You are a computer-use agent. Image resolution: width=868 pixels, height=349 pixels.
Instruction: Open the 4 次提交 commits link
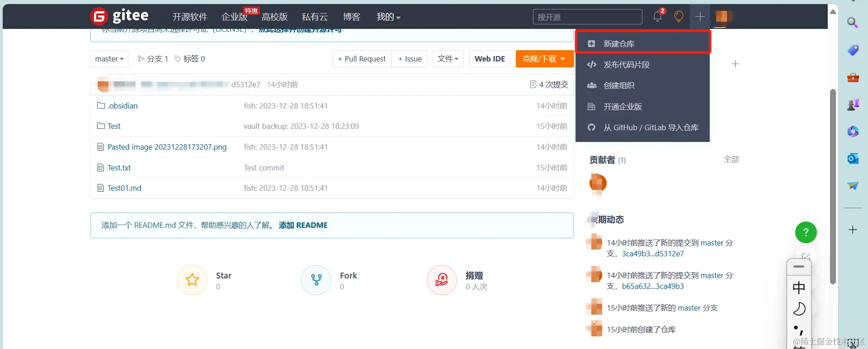pyautogui.click(x=549, y=85)
